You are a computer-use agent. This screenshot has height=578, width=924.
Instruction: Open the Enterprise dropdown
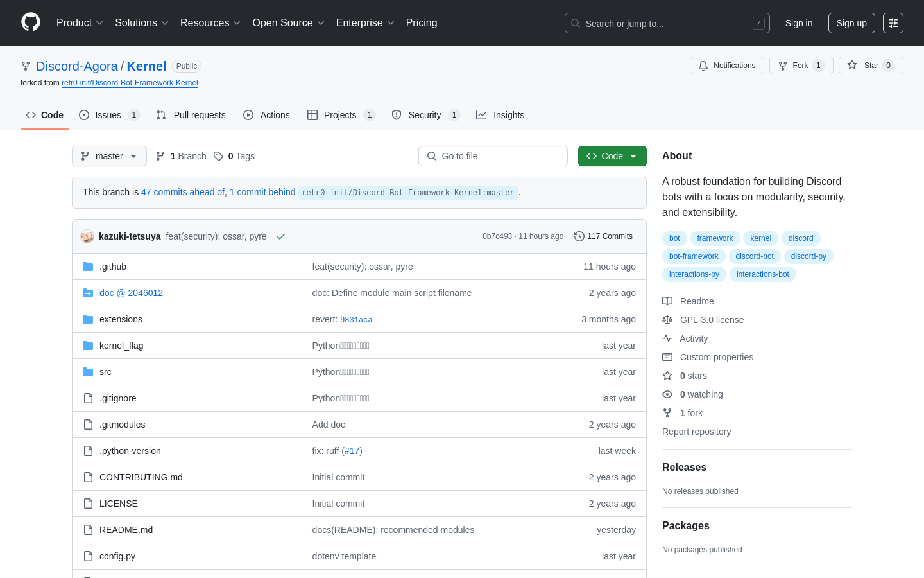point(365,23)
